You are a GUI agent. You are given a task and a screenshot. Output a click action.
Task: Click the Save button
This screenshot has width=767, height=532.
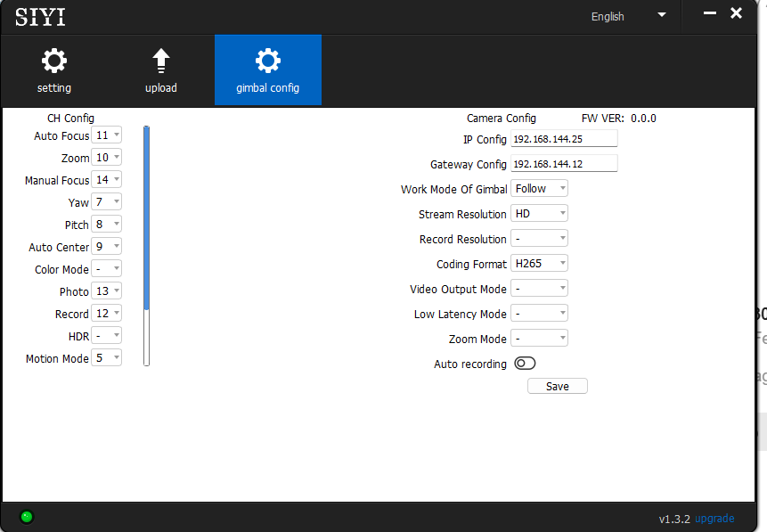tap(557, 386)
